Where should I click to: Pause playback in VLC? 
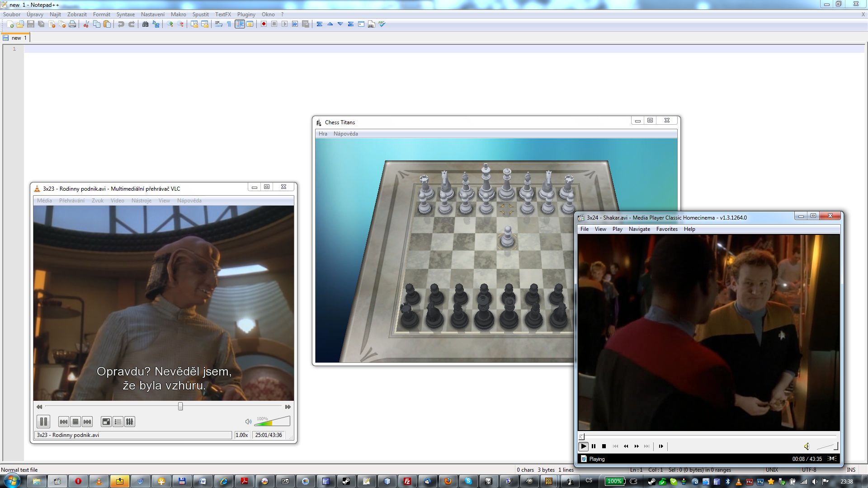[x=43, y=422]
